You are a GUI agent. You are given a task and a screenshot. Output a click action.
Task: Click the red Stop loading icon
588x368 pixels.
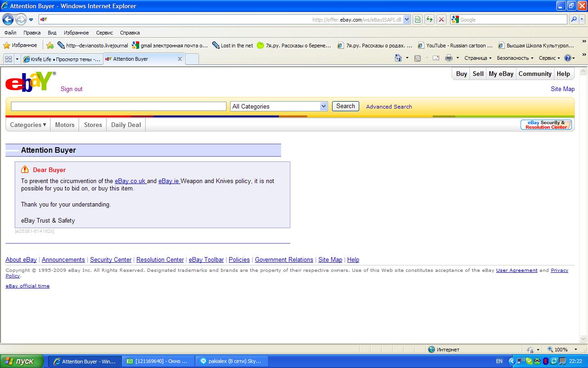[441, 19]
